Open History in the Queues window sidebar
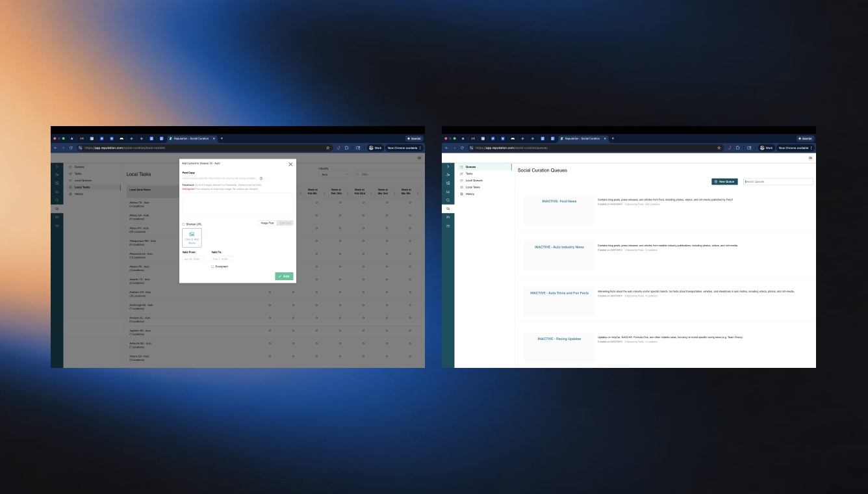 pyautogui.click(x=470, y=194)
